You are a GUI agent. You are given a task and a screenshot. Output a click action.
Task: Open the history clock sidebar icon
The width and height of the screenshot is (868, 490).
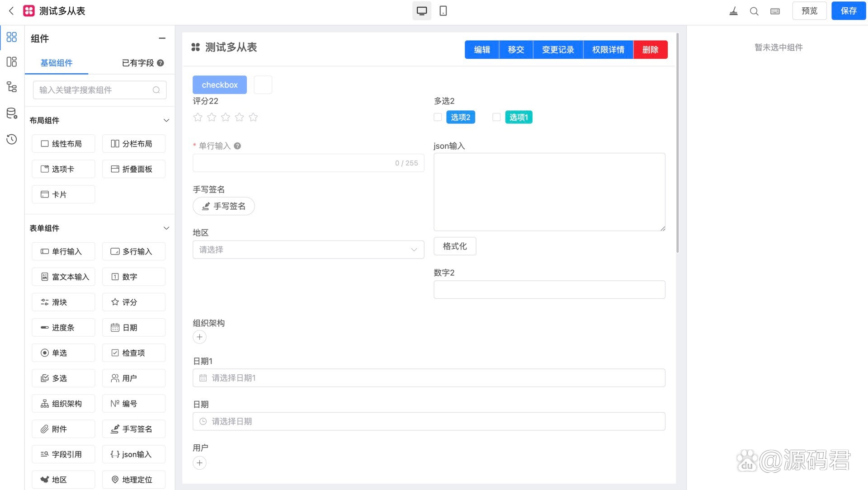(x=12, y=139)
